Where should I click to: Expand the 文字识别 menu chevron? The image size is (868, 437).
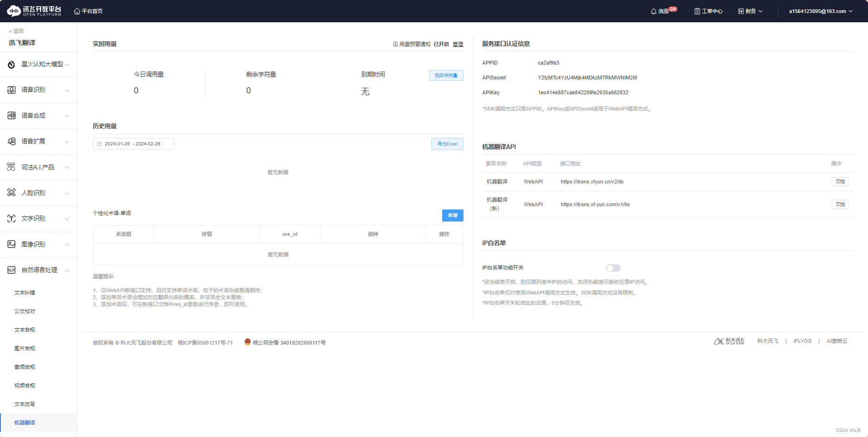tap(67, 219)
